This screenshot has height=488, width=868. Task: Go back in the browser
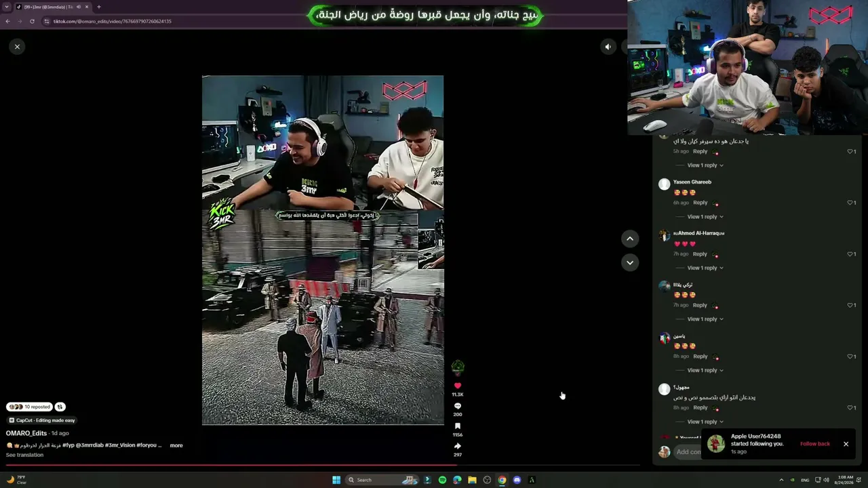coord(7,21)
